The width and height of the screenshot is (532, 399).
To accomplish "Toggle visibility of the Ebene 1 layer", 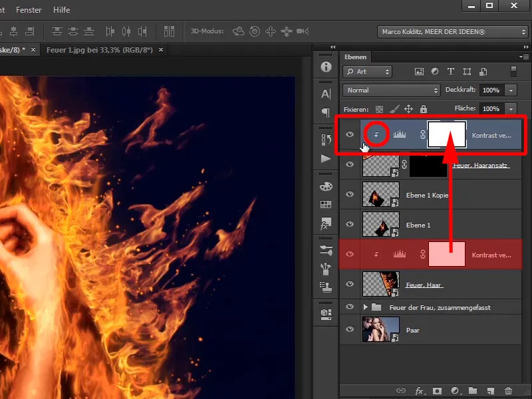I will pyautogui.click(x=350, y=224).
